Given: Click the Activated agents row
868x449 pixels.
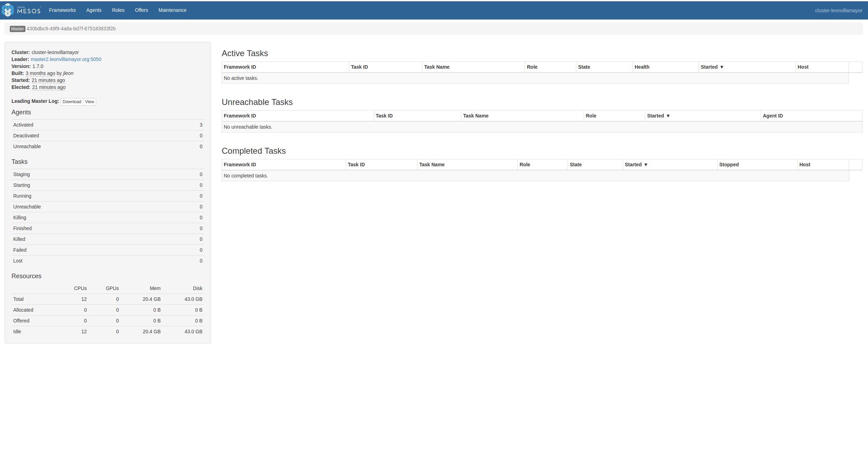Looking at the screenshot, I should click(108, 125).
